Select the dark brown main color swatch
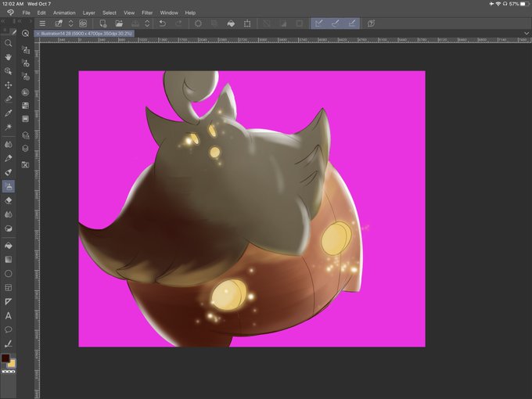This screenshot has width=532, height=399. coord(5,358)
